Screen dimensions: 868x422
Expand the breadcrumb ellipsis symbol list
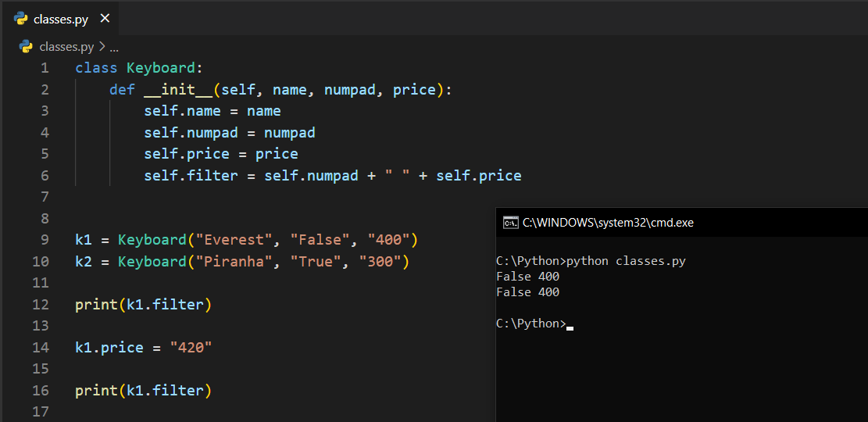coord(114,46)
